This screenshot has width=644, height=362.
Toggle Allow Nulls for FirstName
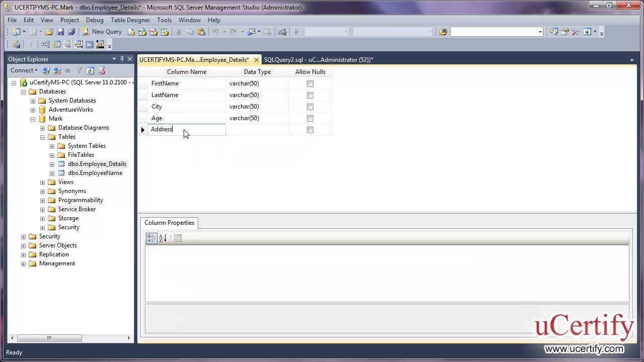[x=310, y=83]
